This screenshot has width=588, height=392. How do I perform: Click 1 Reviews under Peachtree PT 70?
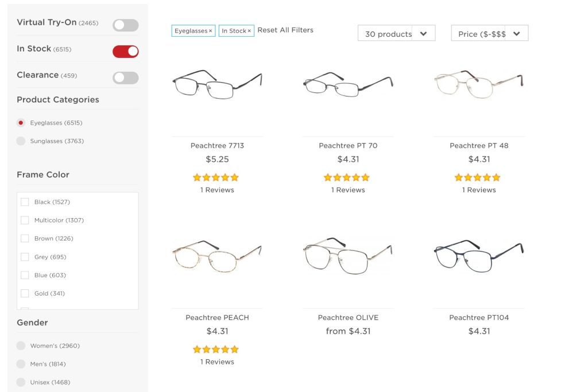[x=347, y=189]
